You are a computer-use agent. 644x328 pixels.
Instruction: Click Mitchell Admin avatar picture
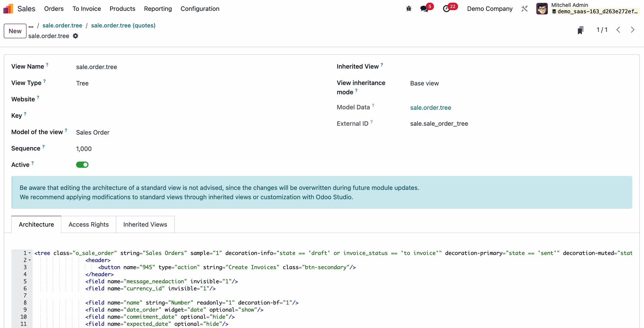(x=542, y=9)
